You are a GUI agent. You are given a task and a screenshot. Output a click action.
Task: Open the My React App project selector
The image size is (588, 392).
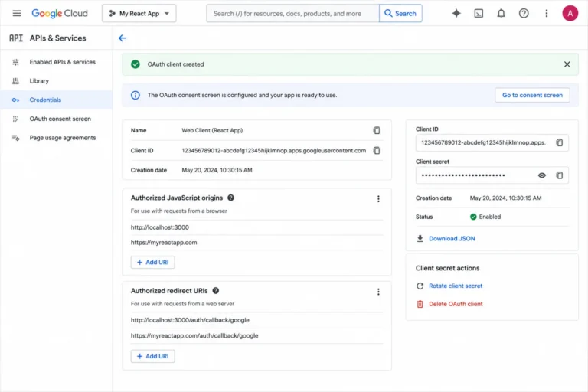[139, 14]
